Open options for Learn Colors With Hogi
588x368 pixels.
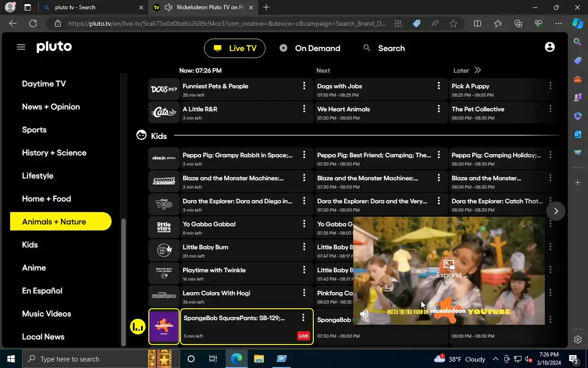[x=304, y=293]
